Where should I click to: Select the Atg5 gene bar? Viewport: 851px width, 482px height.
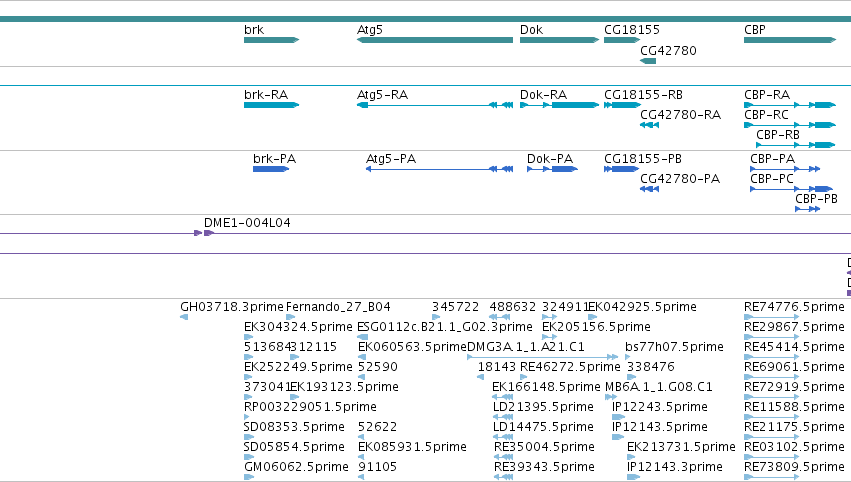click(435, 40)
